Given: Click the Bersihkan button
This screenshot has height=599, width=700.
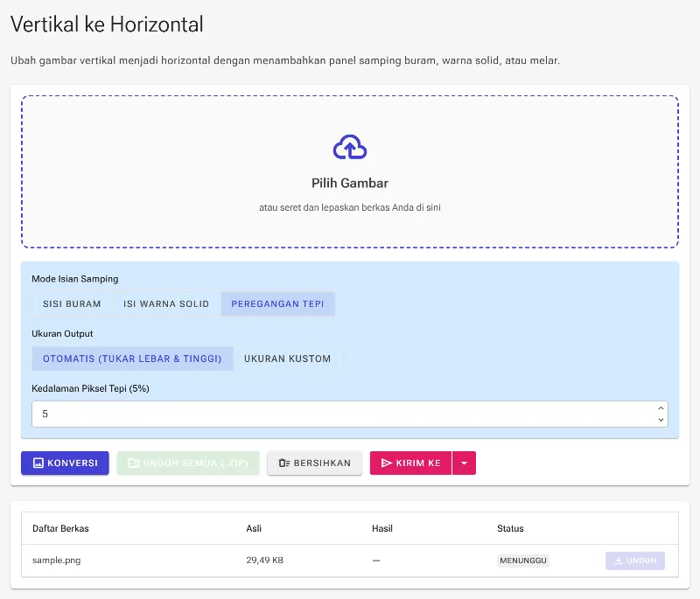Looking at the screenshot, I should pos(315,463).
